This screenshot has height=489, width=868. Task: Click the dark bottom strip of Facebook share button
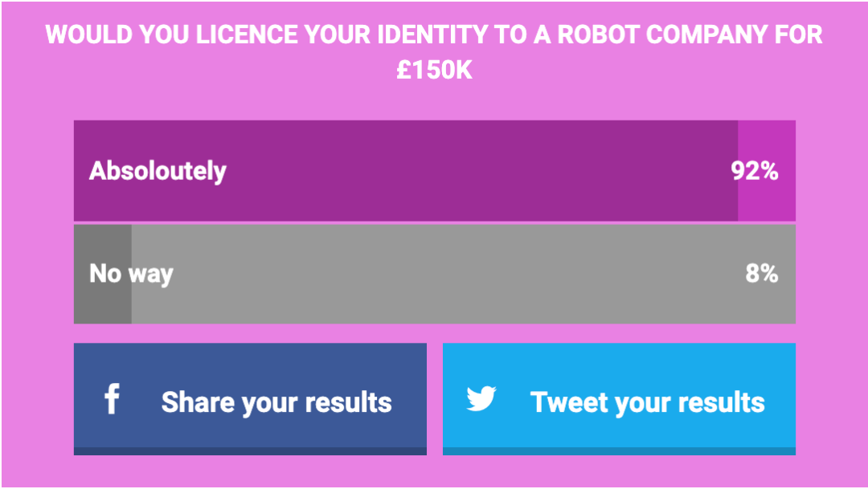point(250,451)
